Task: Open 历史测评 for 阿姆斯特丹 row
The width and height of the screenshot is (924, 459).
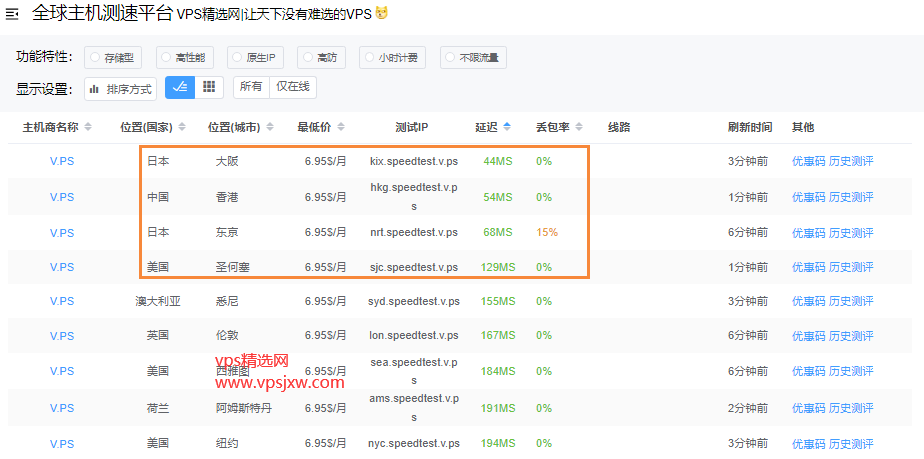Action: coord(851,408)
